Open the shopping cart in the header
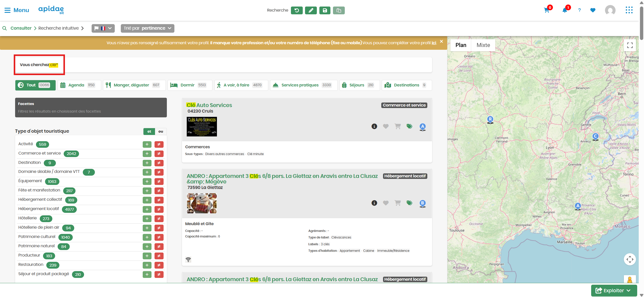 coord(547,10)
